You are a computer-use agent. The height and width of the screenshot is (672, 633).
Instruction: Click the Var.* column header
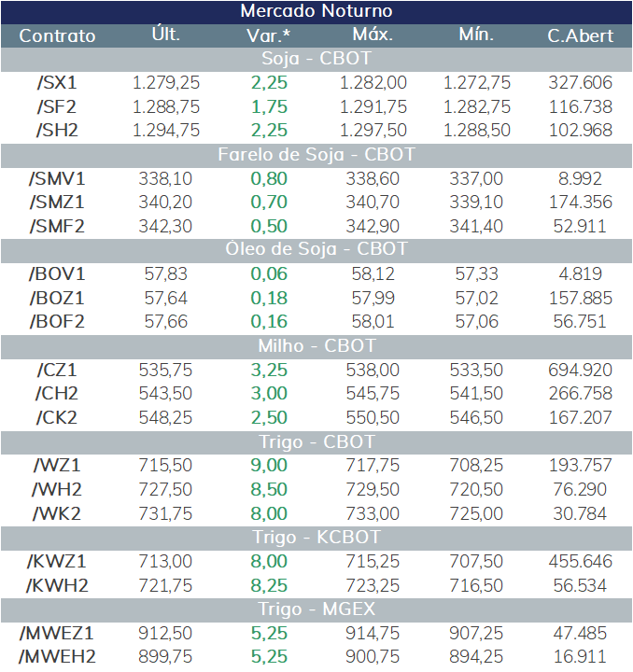point(268,36)
